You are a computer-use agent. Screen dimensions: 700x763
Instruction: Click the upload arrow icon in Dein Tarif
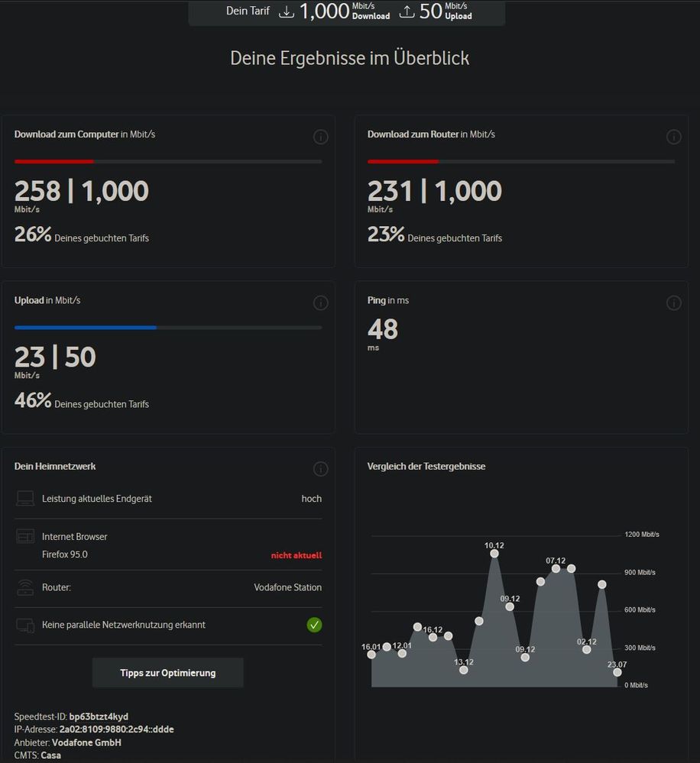click(407, 11)
